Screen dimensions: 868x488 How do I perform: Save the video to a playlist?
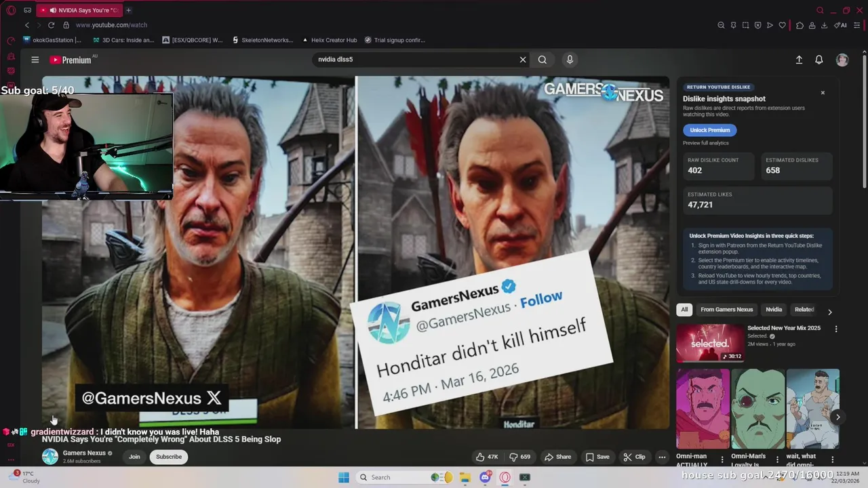click(x=597, y=457)
